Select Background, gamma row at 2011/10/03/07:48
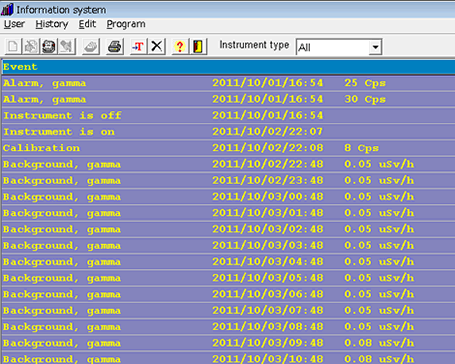The image size is (455, 364). (x=228, y=310)
